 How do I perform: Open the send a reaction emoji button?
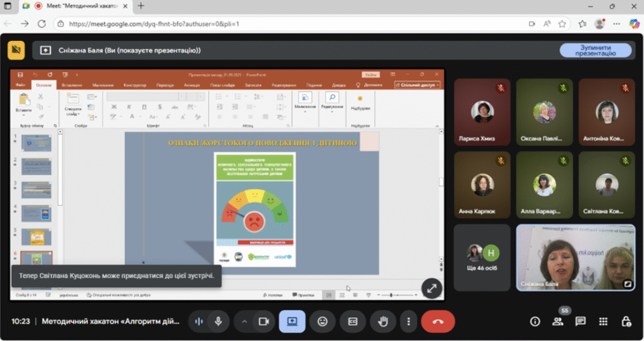[323, 322]
